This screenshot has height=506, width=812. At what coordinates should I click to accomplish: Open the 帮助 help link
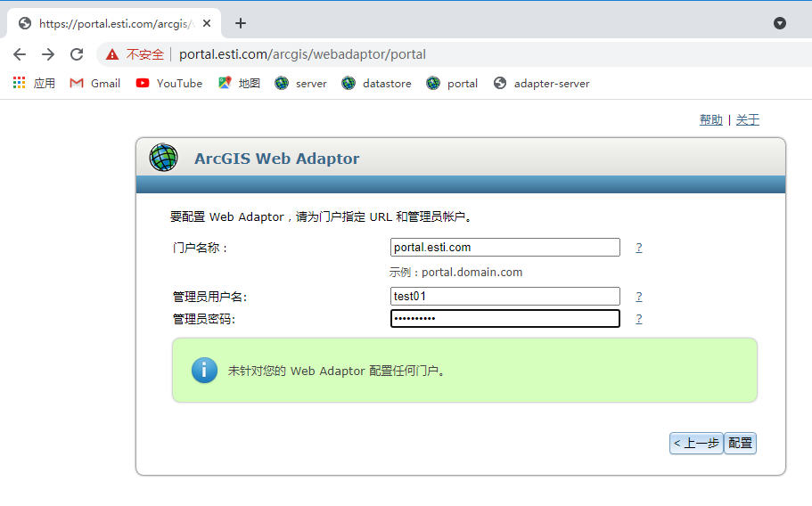710,120
